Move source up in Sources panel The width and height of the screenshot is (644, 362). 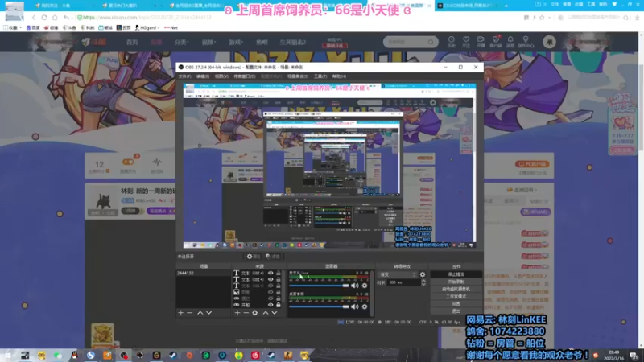point(266,313)
